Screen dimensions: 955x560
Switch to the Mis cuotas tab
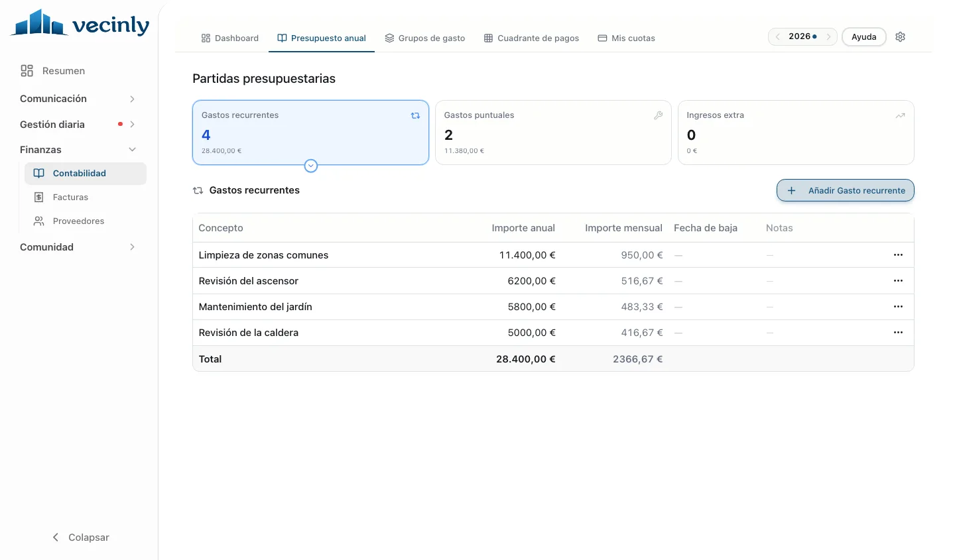pyautogui.click(x=627, y=38)
